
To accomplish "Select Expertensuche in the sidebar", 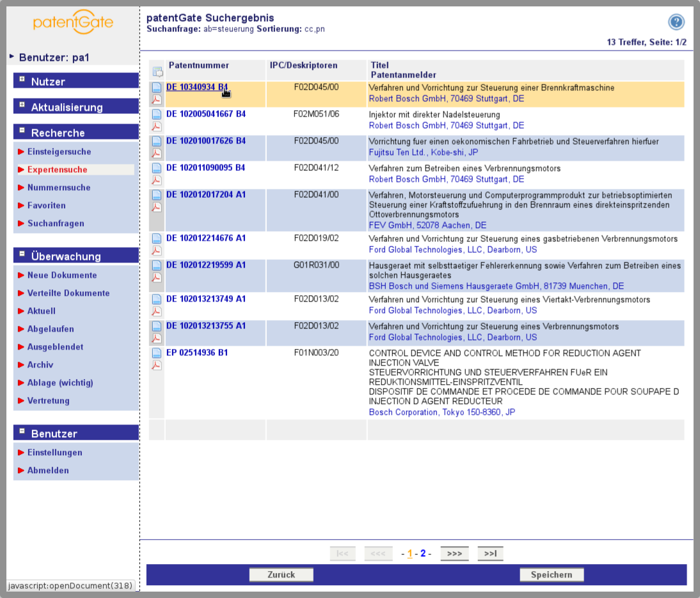I will tap(58, 170).
